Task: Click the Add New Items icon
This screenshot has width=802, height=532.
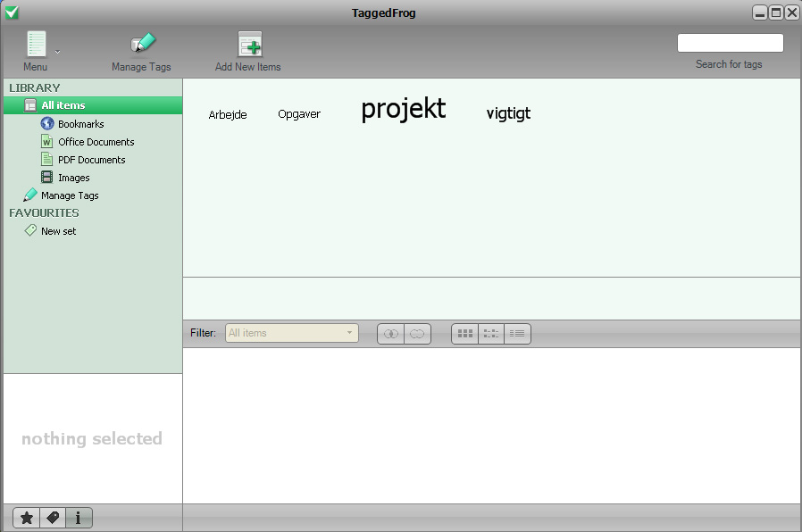Action: tap(250, 44)
